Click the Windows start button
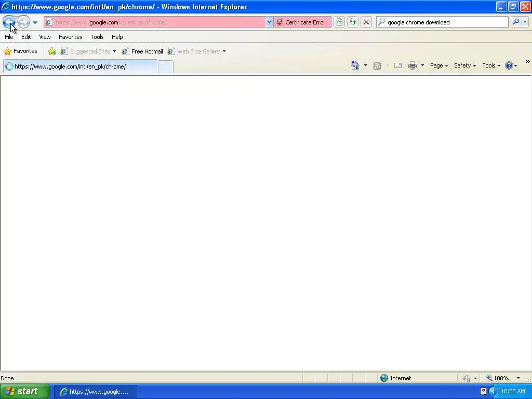The width and height of the screenshot is (532, 399). (x=24, y=392)
